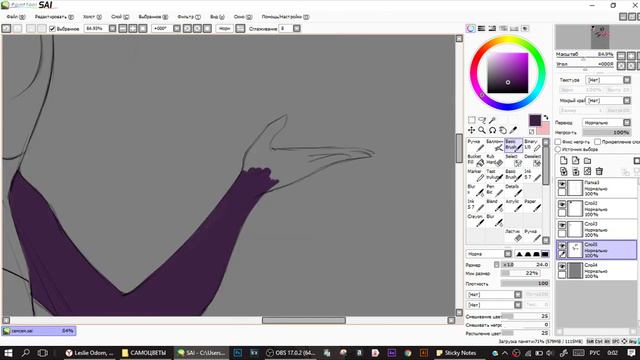Open the Текстура dropdown
This screenshot has height=360, width=640.
pyautogui.click(x=627, y=80)
